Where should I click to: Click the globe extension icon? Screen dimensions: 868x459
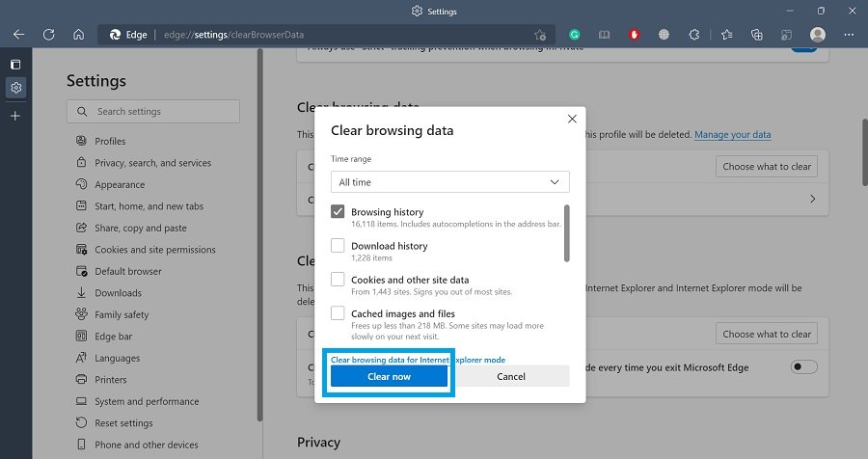[x=664, y=35]
